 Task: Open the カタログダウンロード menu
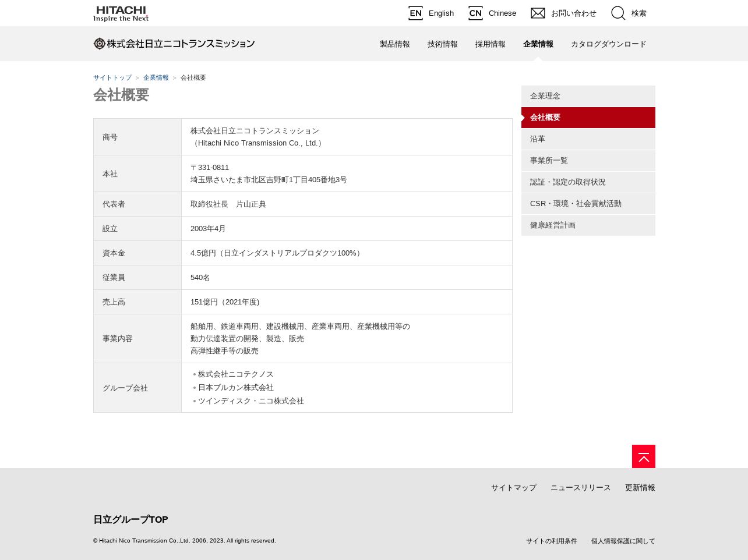609,44
